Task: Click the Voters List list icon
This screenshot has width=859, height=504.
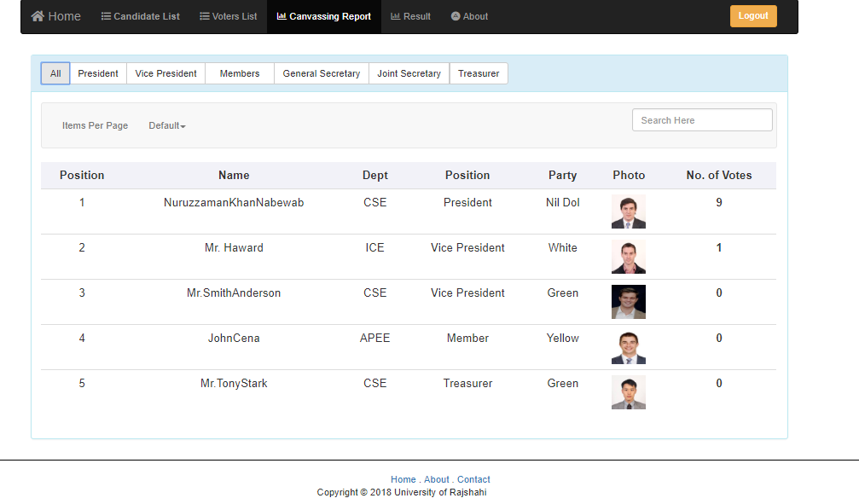Action: click(x=205, y=16)
